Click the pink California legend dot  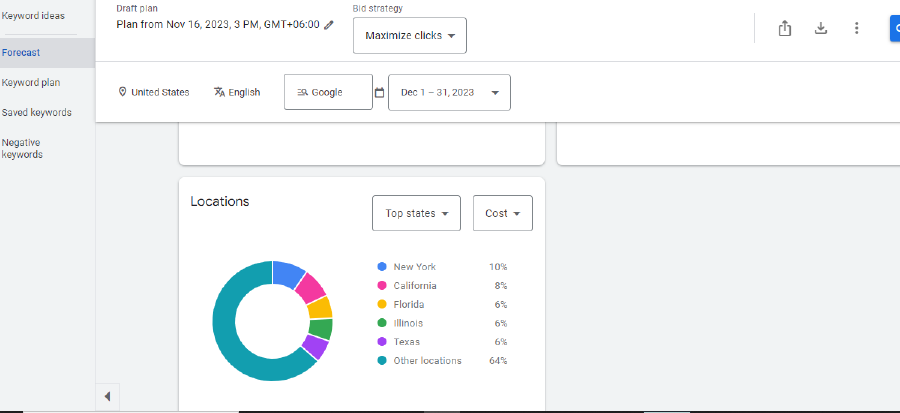pyautogui.click(x=382, y=286)
